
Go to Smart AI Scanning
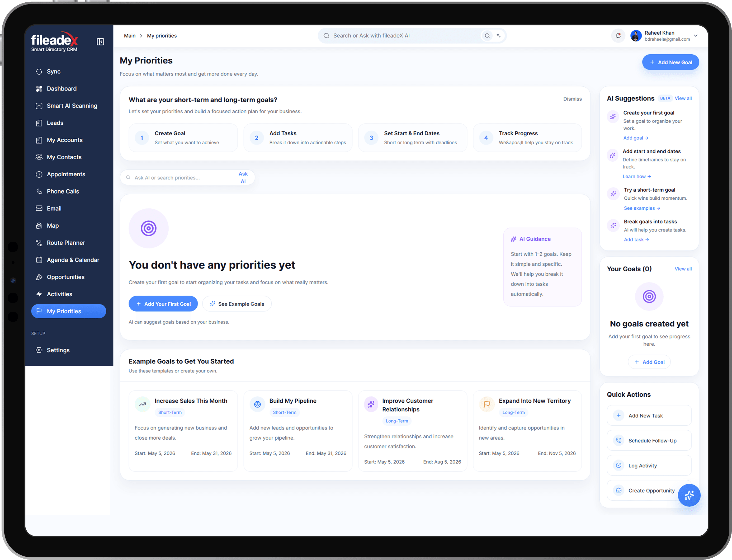tap(68, 106)
